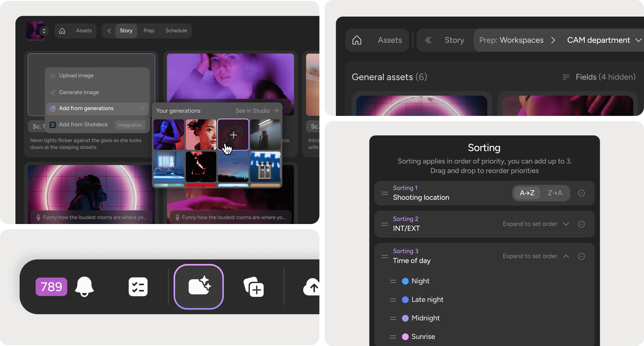Image resolution: width=644 pixels, height=346 pixels.
Task: Click the blue Night color dot
Action: [405, 281]
